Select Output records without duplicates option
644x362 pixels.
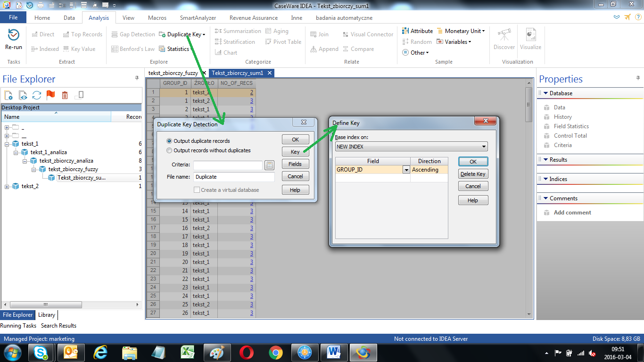click(209, 150)
